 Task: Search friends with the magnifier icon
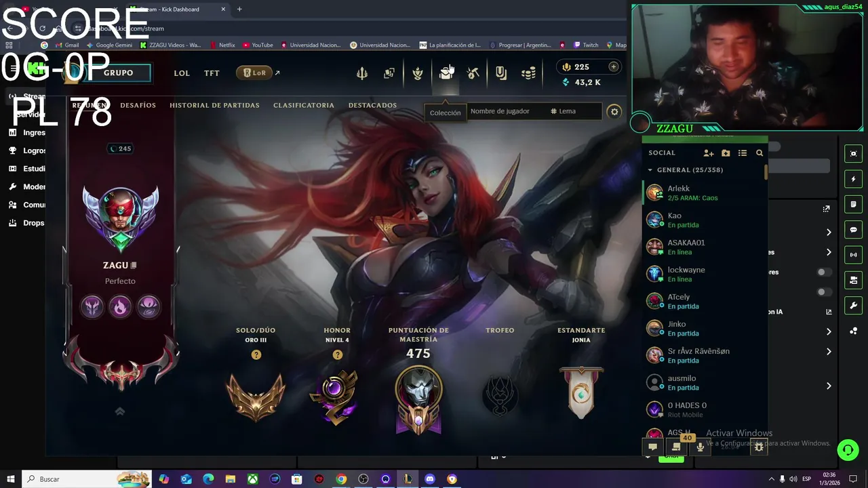pyautogui.click(x=759, y=153)
